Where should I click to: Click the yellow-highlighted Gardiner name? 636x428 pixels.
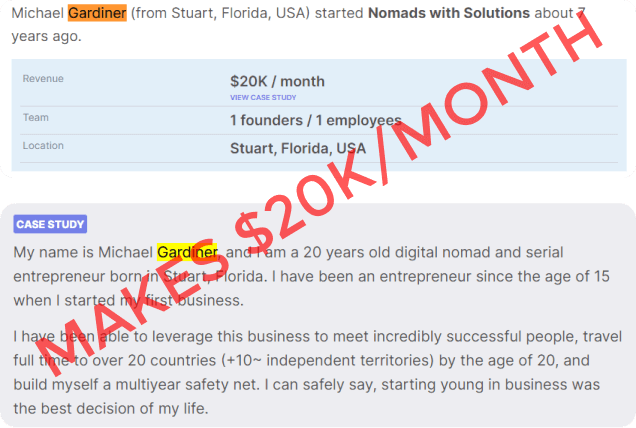[187, 251]
